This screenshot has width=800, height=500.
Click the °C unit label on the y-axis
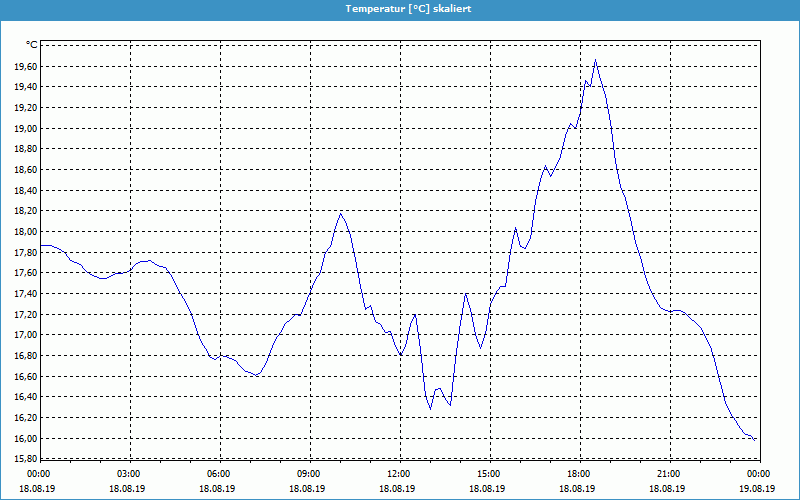click(x=31, y=45)
